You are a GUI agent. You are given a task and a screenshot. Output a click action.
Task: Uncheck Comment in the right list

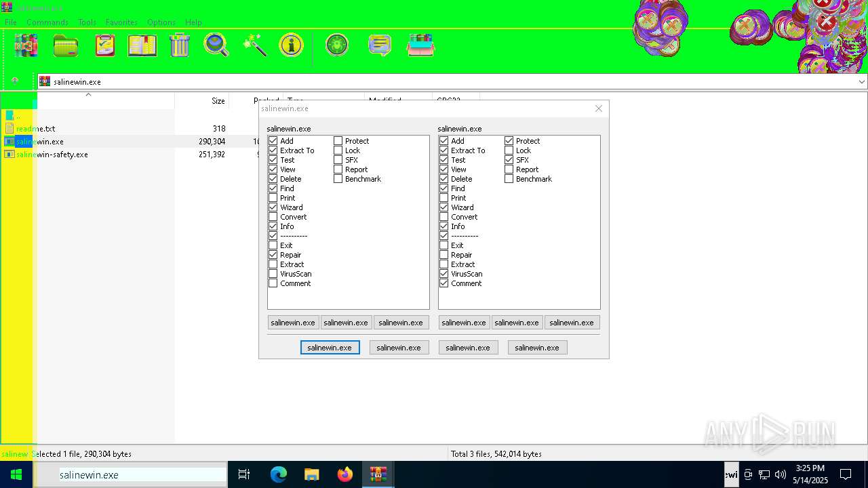point(444,283)
